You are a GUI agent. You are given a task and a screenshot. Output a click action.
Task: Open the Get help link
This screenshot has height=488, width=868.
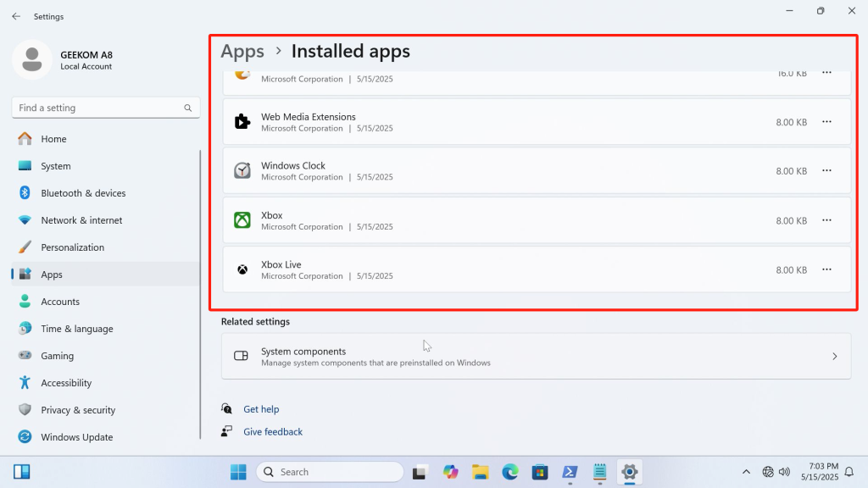[261, 409]
